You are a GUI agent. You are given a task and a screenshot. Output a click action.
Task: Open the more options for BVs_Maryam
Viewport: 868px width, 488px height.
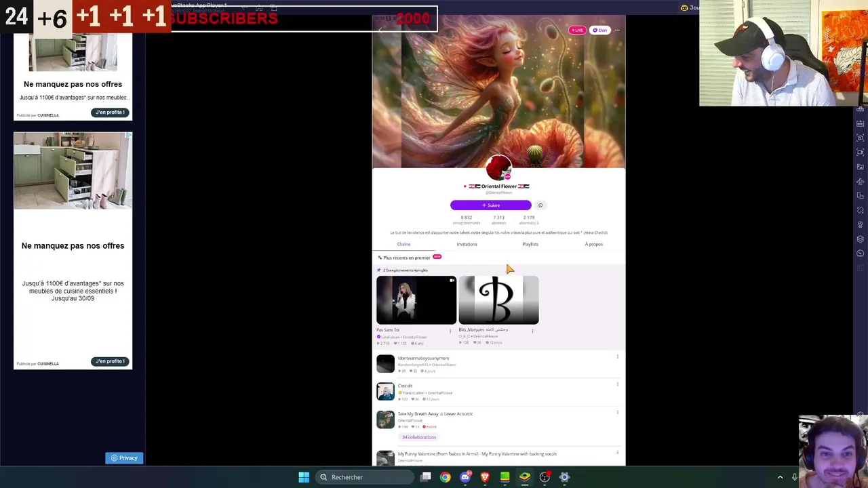[x=532, y=331]
